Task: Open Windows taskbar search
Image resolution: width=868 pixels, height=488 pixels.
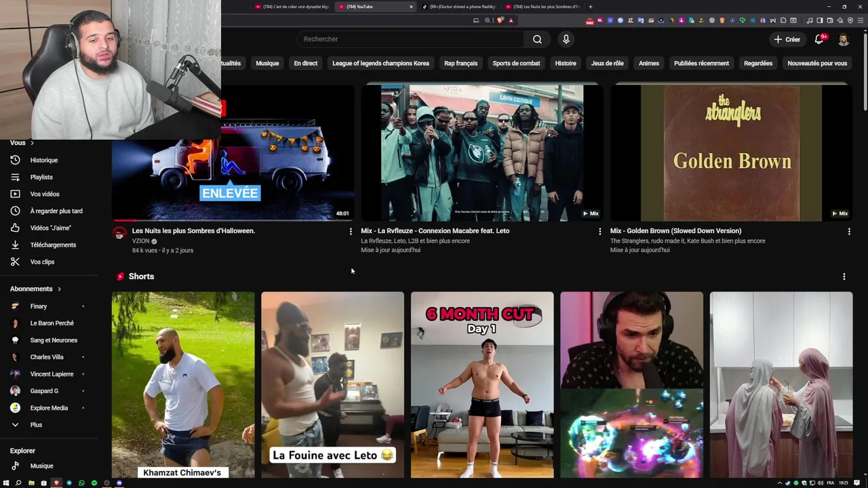Action: [18, 483]
